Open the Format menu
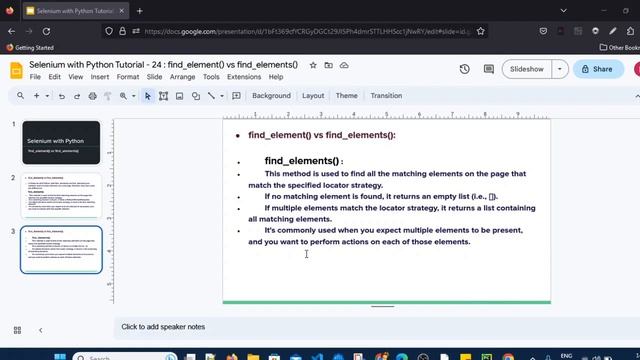The height and width of the screenshot is (360, 640). pyautogui.click(x=128, y=77)
